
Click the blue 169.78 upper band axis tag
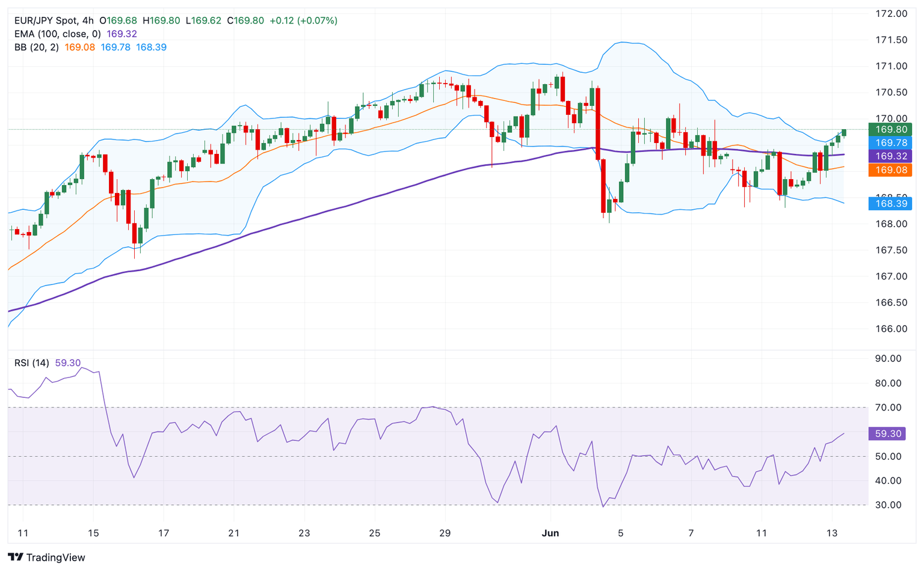pyautogui.click(x=890, y=142)
